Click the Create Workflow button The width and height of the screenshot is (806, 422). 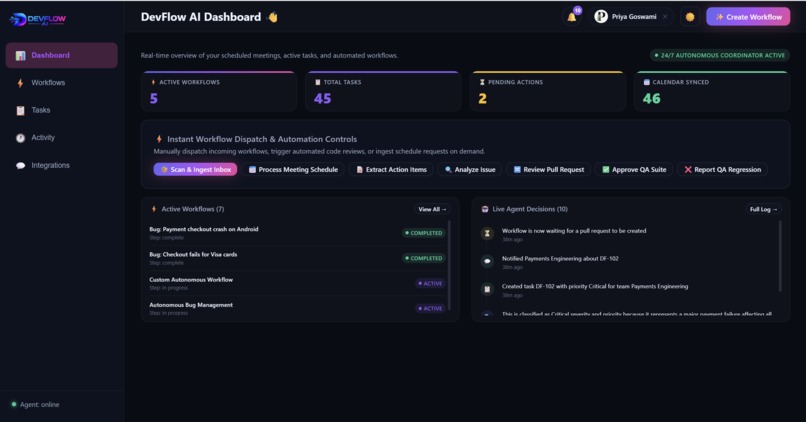pyautogui.click(x=748, y=17)
